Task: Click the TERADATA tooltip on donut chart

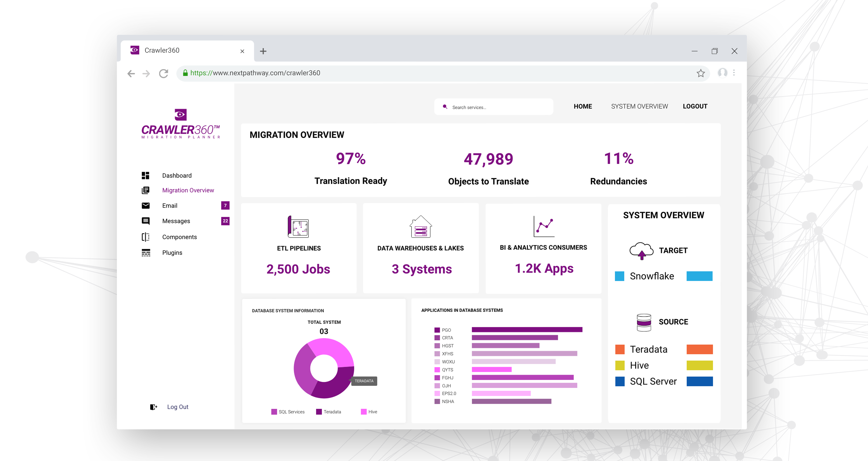Action: coord(364,381)
